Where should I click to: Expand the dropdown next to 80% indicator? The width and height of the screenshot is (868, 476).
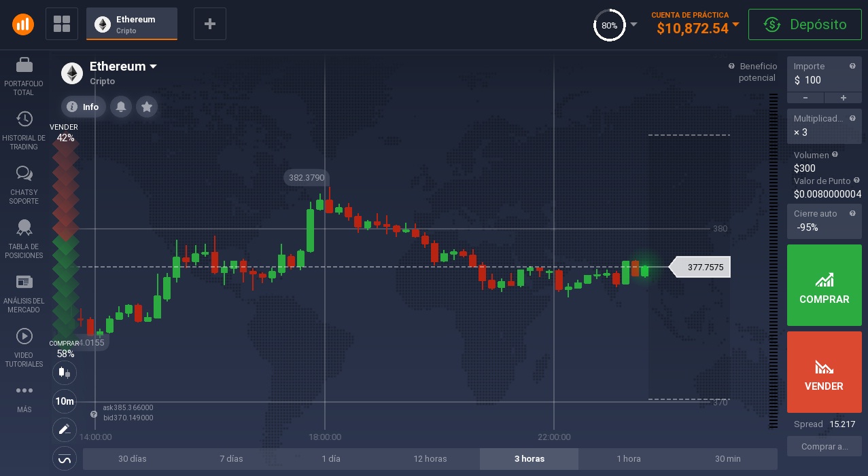coord(633,24)
